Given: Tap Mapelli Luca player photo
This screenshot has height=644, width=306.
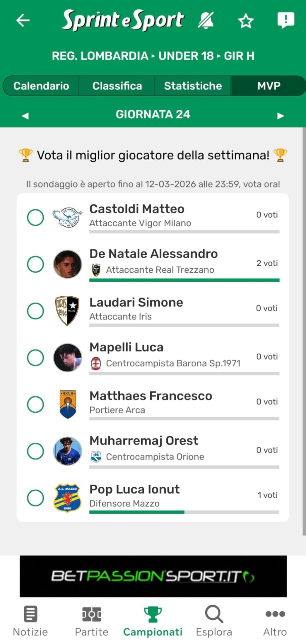Looking at the screenshot, I should pyautogui.click(x=67, y=358).
